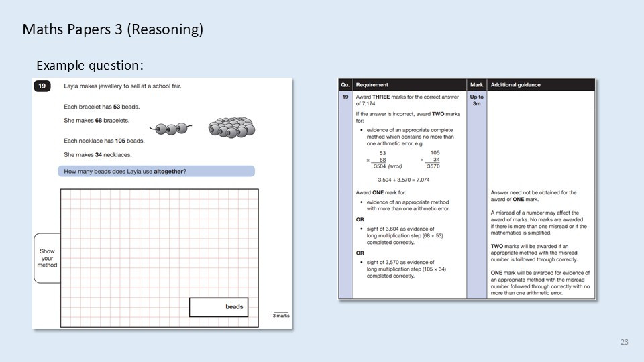Select the 'Maths Papers 3 (Reasoning)' title

tap(113, 29)
